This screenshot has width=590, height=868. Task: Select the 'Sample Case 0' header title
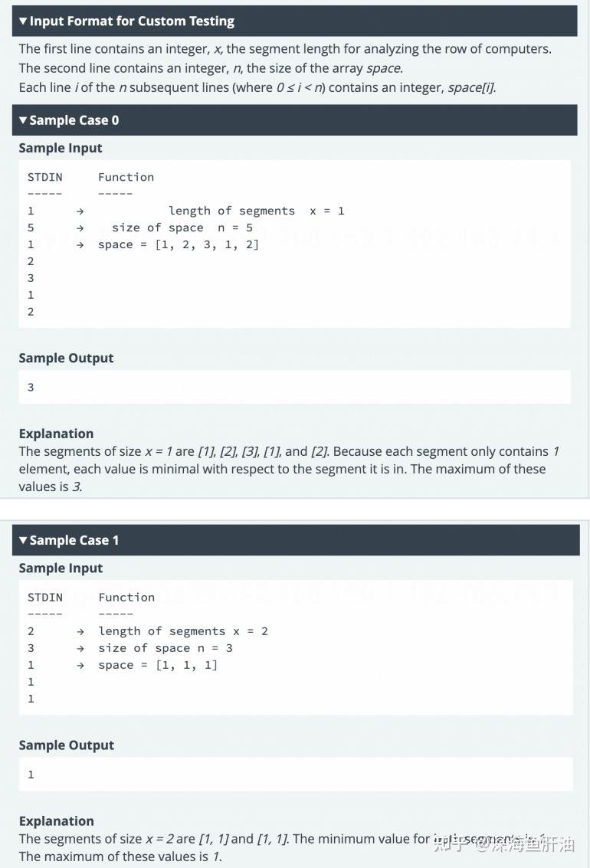coord(74,120)
